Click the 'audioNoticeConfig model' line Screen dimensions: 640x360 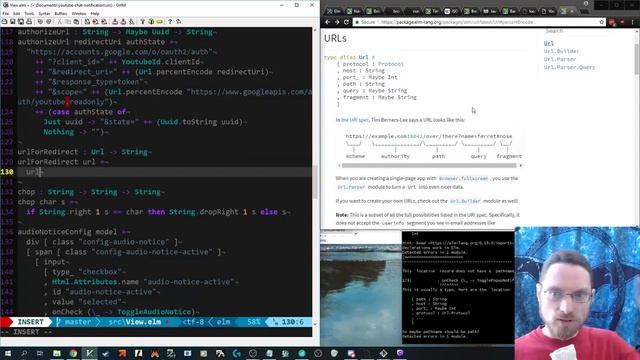click(73, 232)
